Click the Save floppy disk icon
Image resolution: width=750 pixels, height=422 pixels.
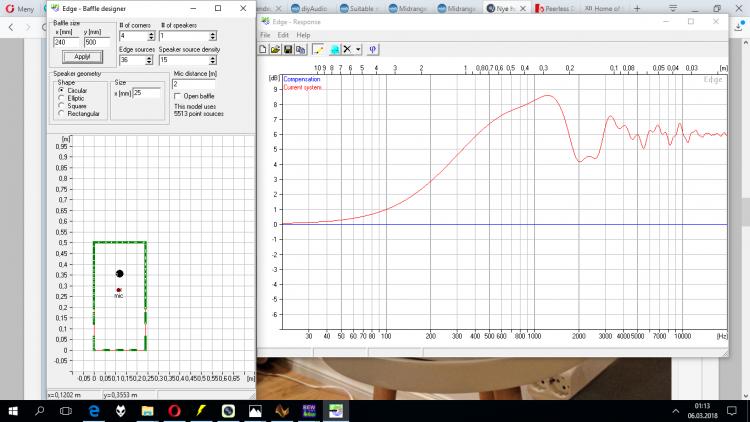point(287,48)
